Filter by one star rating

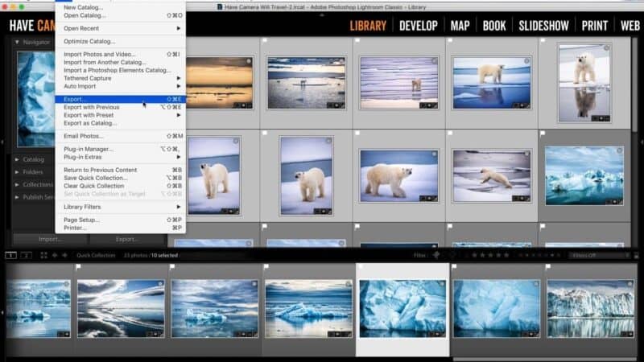474,255
